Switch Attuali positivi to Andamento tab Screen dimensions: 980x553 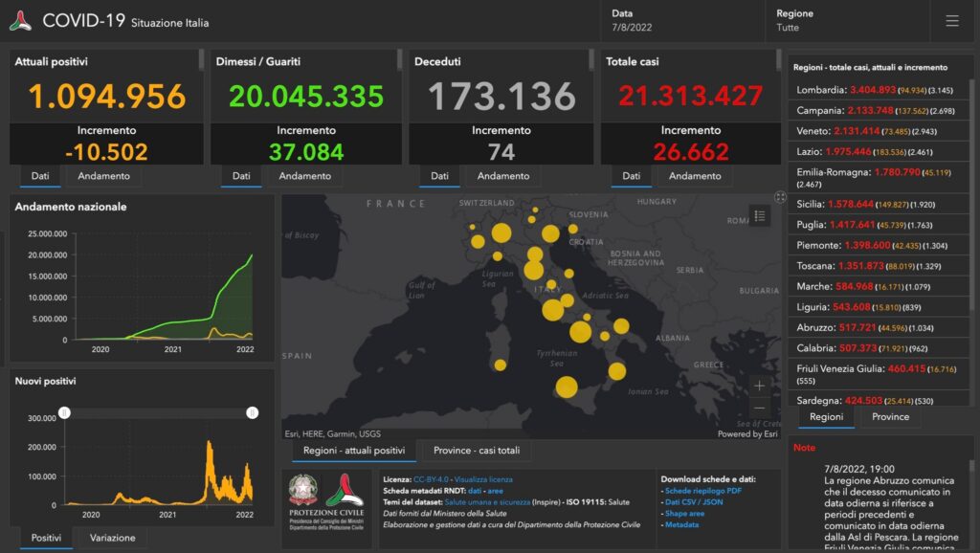[x=103, y=176]
